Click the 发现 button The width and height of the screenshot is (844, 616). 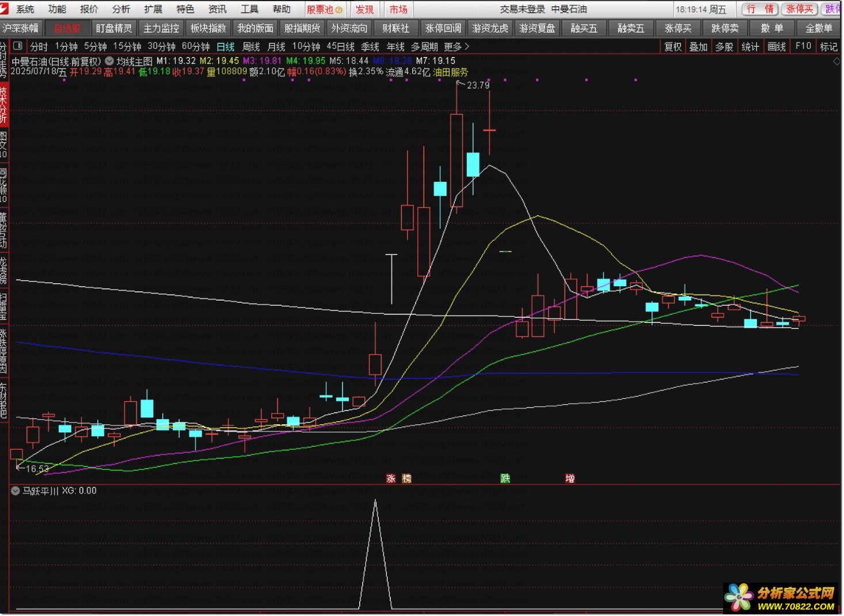click(x=364, y=9)
